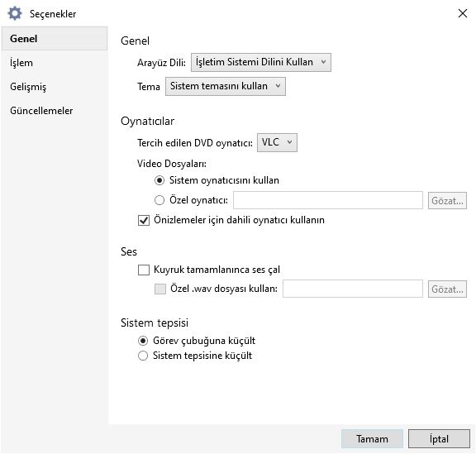Toggle Özel .wav dosyası kullan checkbox
476x454 pixels.
click(x=160, y=289)
